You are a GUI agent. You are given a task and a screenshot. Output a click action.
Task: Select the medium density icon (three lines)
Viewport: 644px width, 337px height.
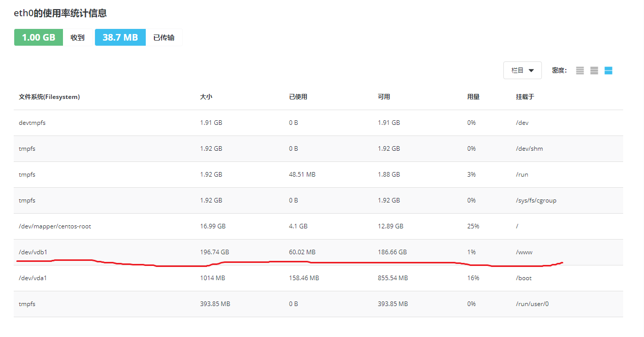[594, 71]
